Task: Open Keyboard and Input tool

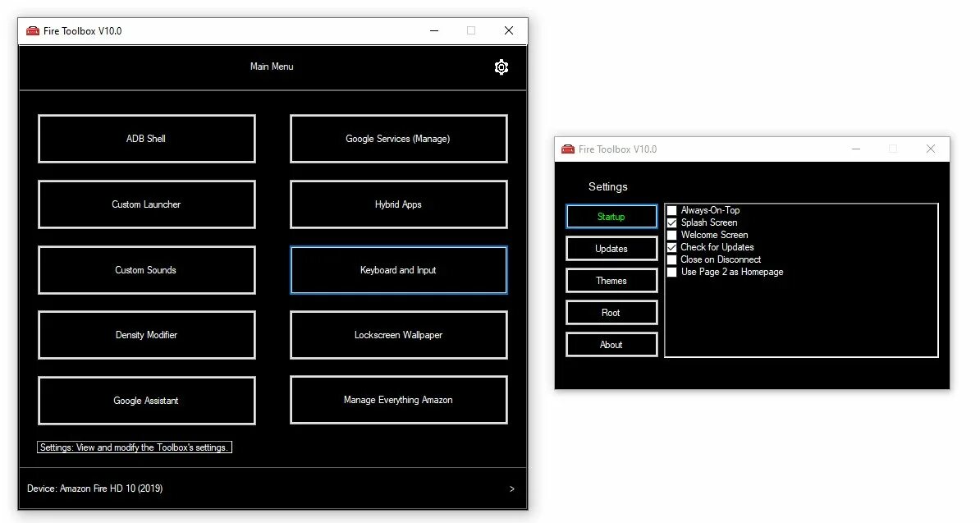Action: 399,270
